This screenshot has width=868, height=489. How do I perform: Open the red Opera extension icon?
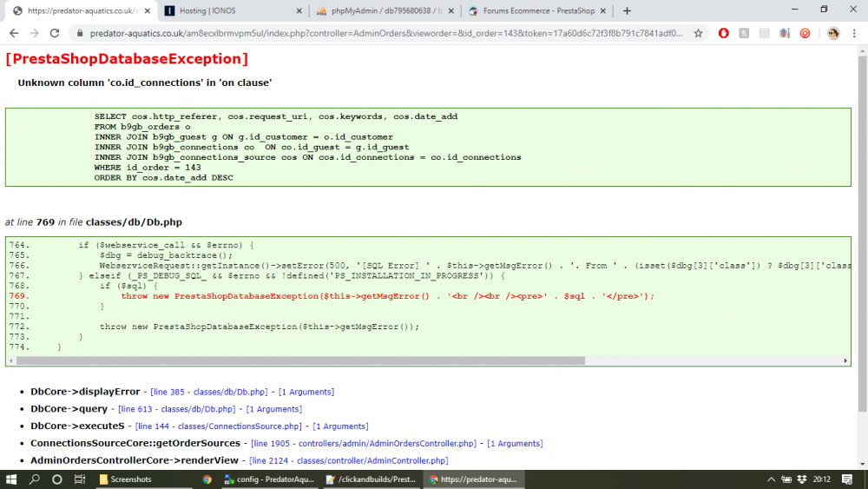724,33
